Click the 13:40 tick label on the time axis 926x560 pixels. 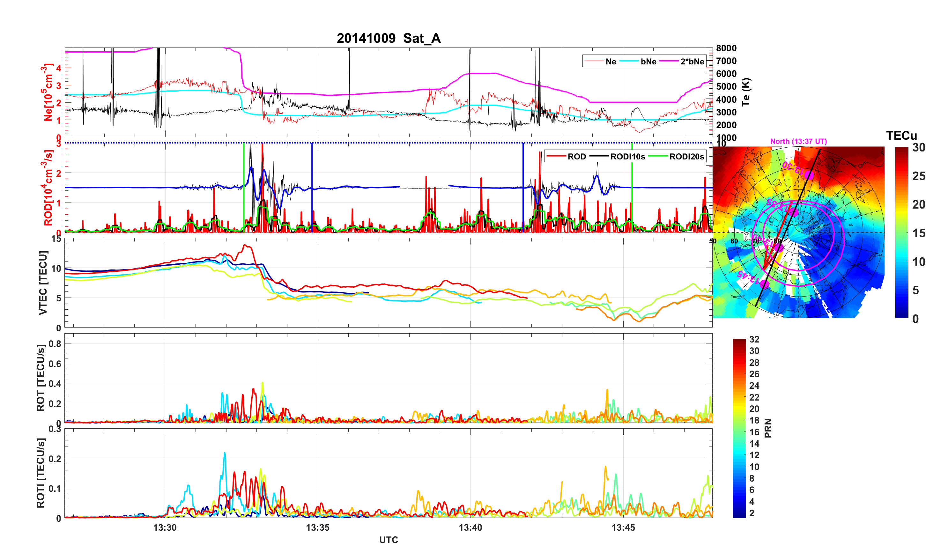coord(470,528)
